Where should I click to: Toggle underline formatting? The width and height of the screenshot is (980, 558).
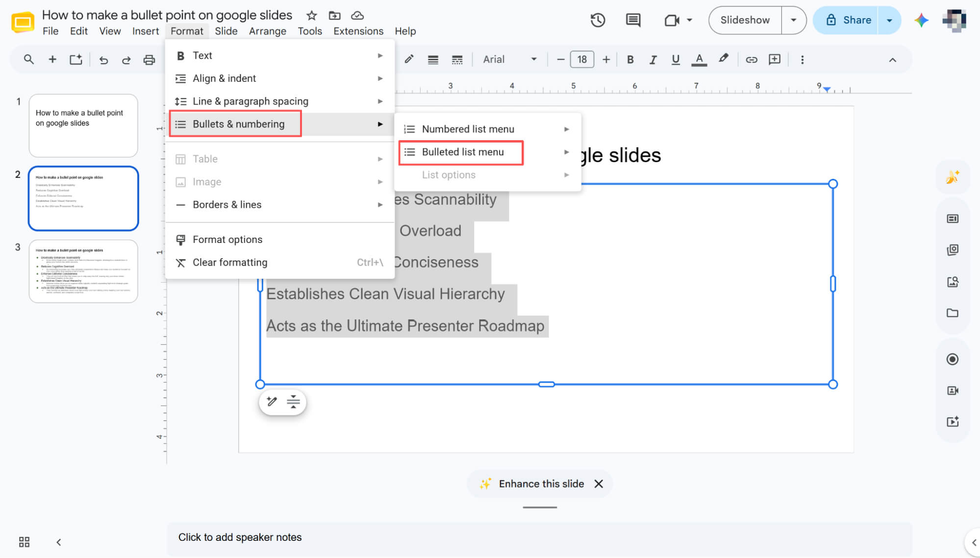click(676, 60)
